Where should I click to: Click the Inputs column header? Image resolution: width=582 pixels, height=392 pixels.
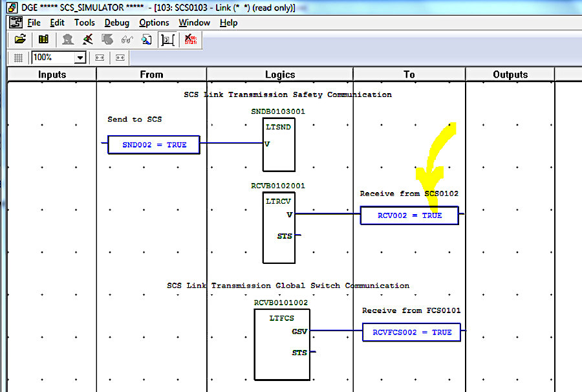[52, 74]
